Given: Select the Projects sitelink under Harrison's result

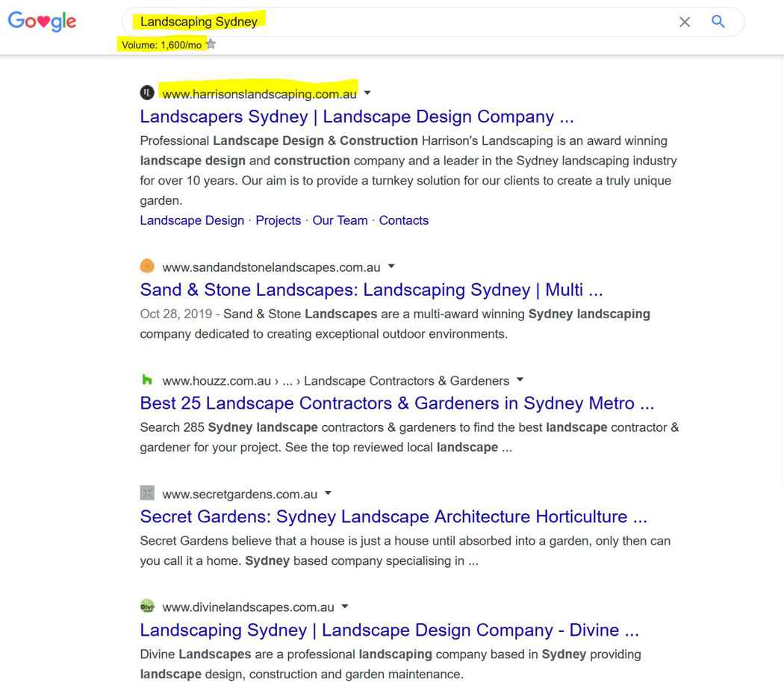Looking at the screenshot, I should (x=278, y=220).
